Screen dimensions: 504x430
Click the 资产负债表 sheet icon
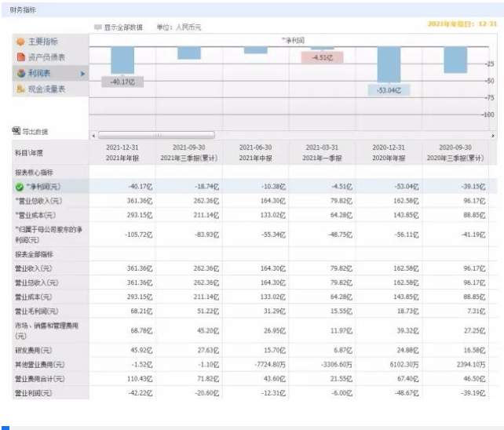pyautogui.click(x=20, y=57)
